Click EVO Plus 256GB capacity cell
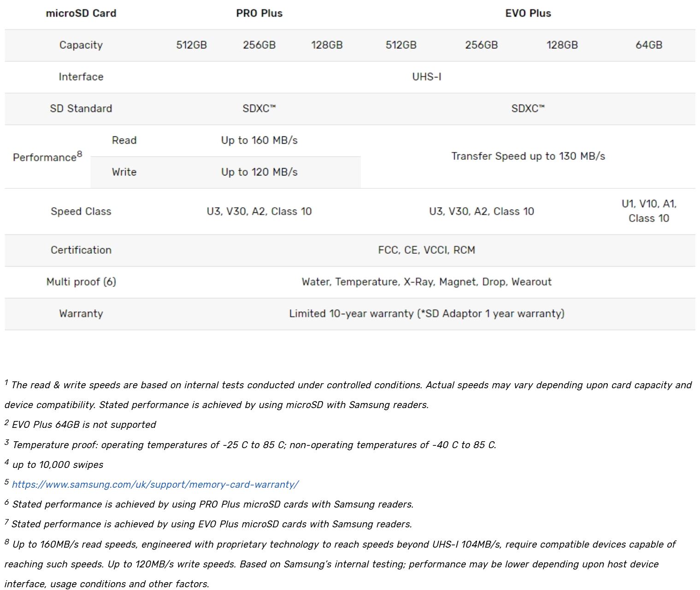This screenshot has height=590, width=700. 482,45
